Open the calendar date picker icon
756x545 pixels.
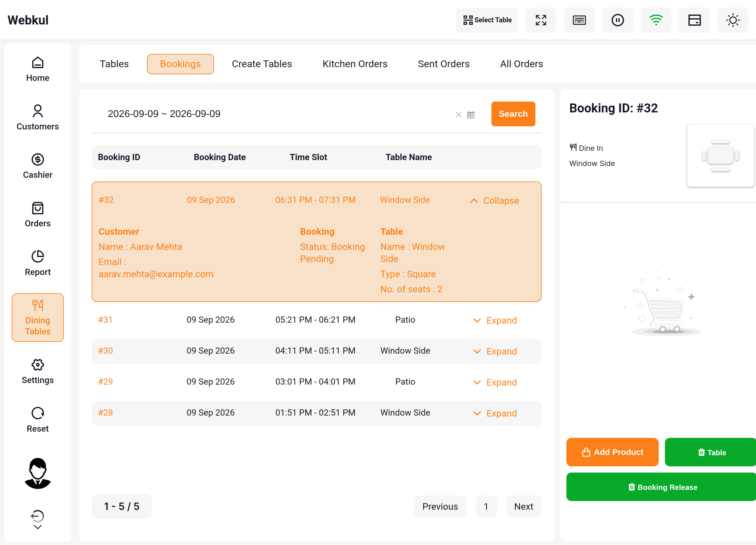(x=471, y=115)
